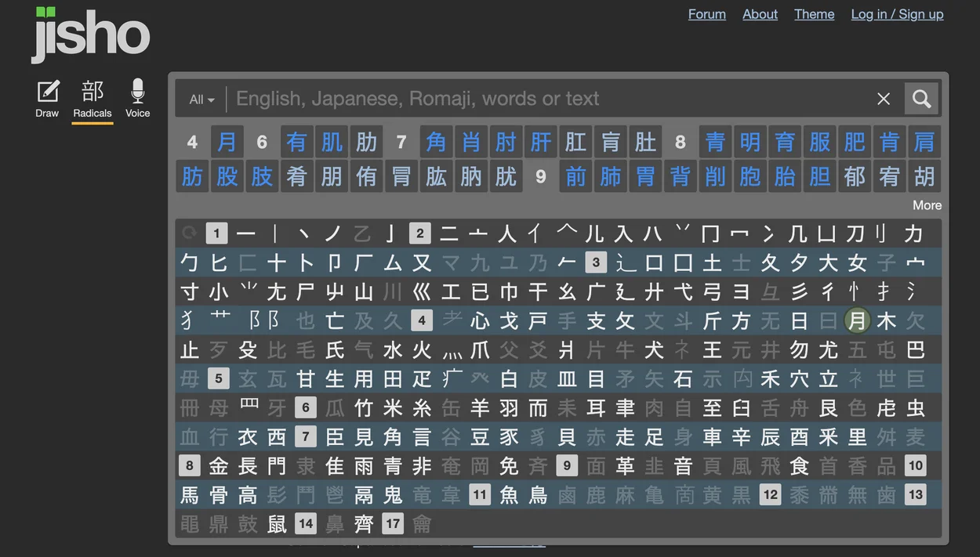Pick kanji 胡 from results
The image size is (980, 557).
coord(924,176)
